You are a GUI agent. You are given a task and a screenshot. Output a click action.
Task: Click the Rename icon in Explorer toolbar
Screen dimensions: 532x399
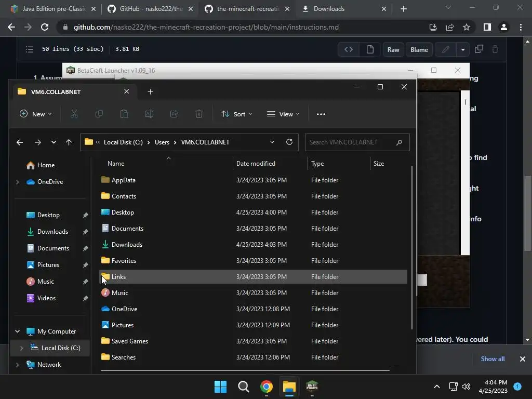[x=149, y=114]
